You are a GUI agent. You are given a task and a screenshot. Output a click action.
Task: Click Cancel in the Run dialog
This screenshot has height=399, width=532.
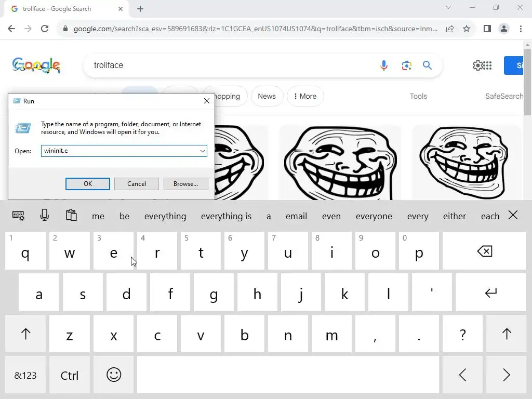pyautogui.click(x=137, y=184)
